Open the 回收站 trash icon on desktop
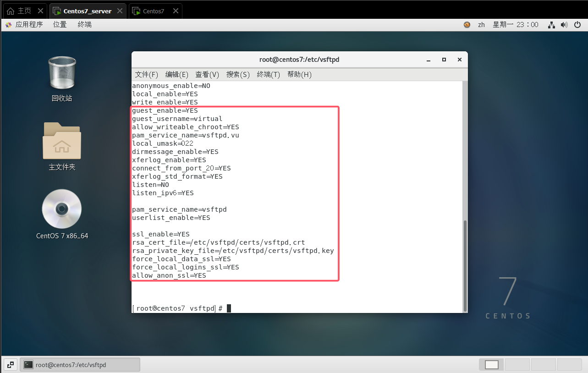The width and height of the screenshot is (588, 373). (x=62, y=73)
